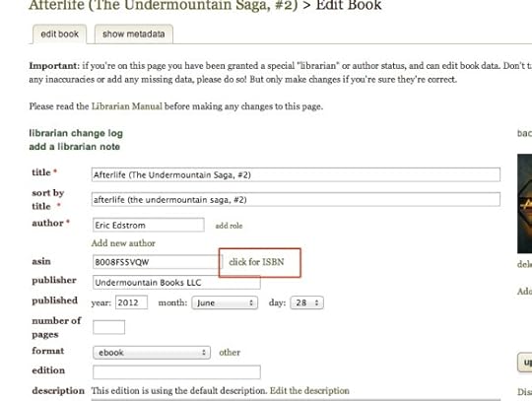532x401 pixels.
Task: Focus the title input field
Action: [296, 174]
